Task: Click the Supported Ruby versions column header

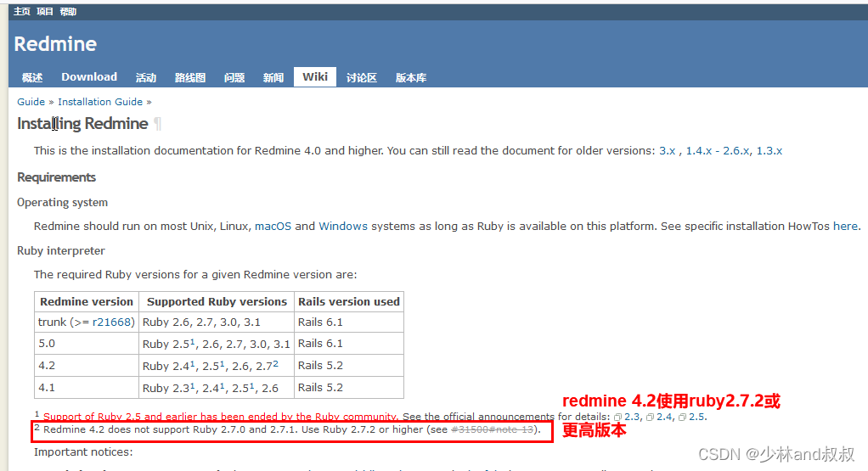Action: point(217,302)
